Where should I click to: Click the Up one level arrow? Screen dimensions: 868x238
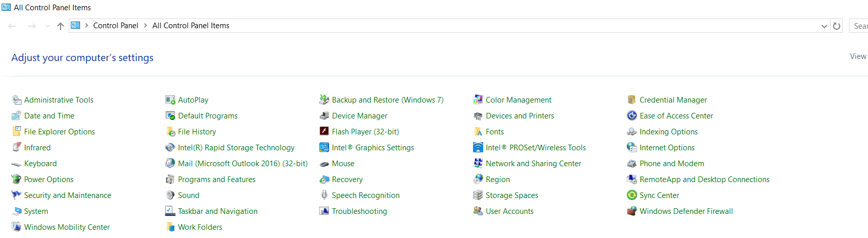pyautogui.click(x=60, y=26)
